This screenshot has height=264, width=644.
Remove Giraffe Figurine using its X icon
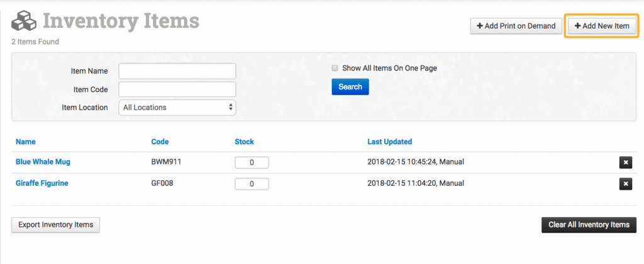pos(625,184)
